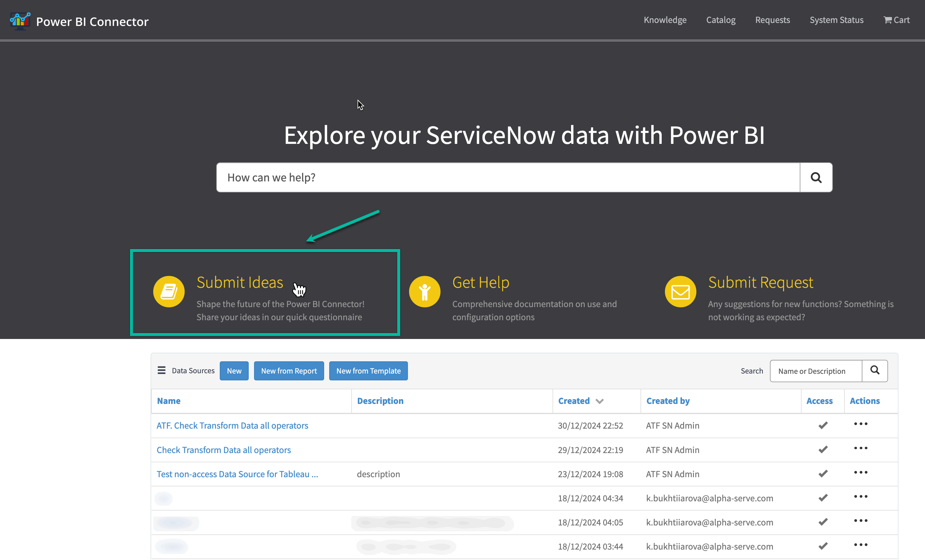The height and width of the screenshot is (560, 925).
Task: Open the Check Transform Data all operators link
Action: 224,450
